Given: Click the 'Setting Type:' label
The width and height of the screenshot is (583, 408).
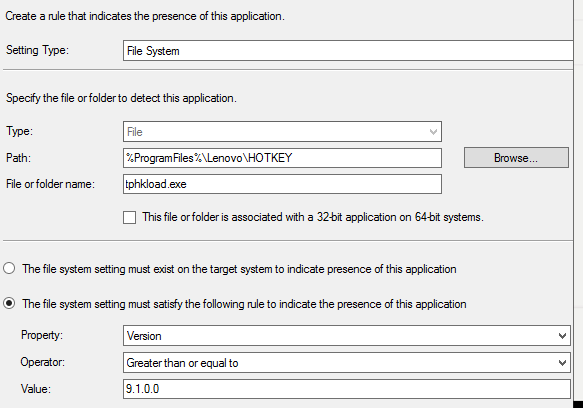Looking at the screenshot, I should (x=38, y=50).
